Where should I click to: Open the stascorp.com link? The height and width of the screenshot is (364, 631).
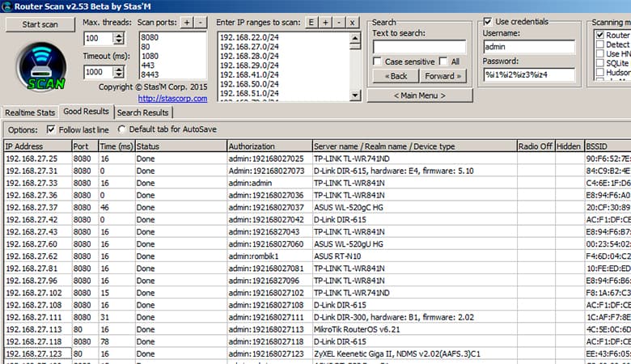coord(172,98)
